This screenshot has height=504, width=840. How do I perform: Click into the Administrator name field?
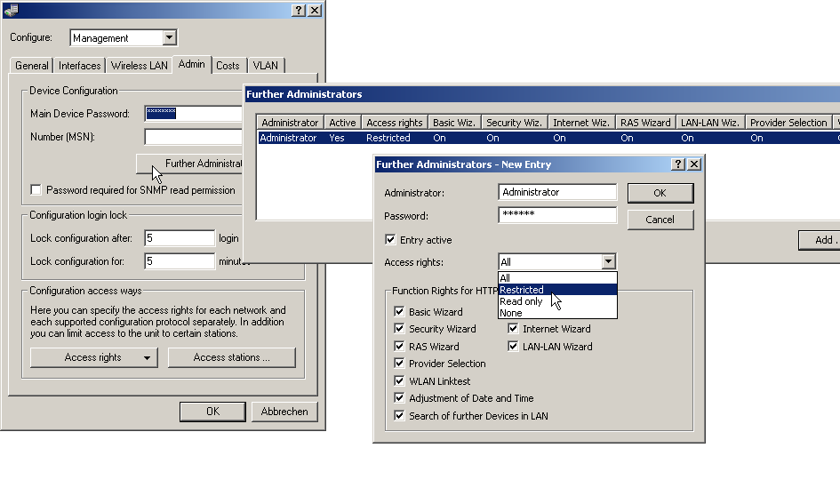click(x=556, y=193)
